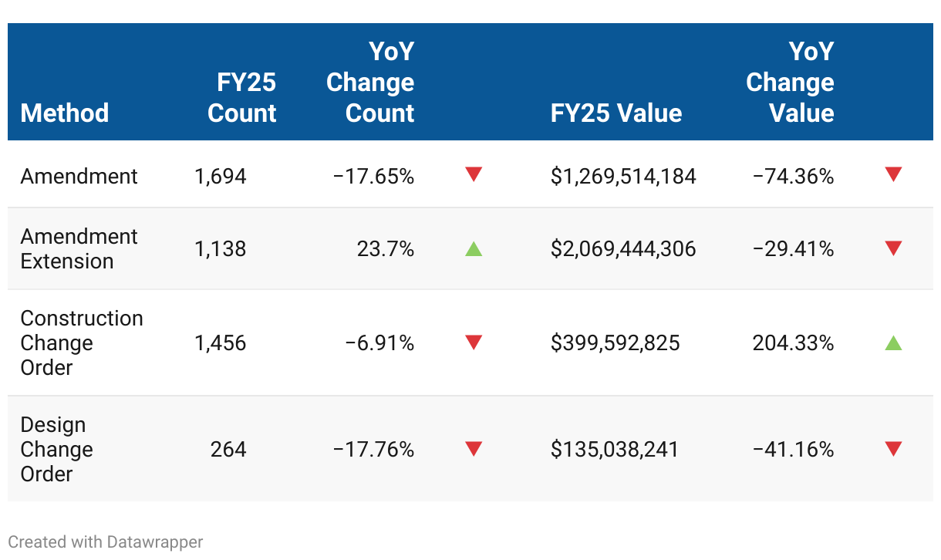The image size is (941, 560).
Task: Select the Design Change Order label
Action: click(x=56, y=449)
